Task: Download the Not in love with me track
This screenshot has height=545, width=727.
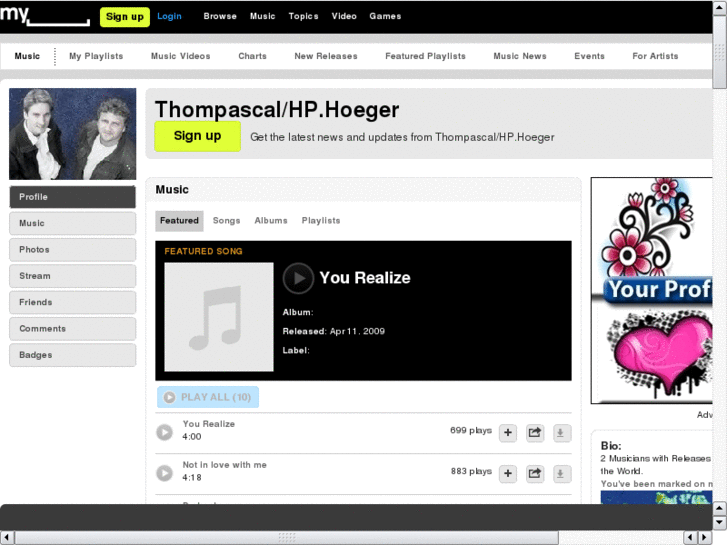Action: pos(561,474)
